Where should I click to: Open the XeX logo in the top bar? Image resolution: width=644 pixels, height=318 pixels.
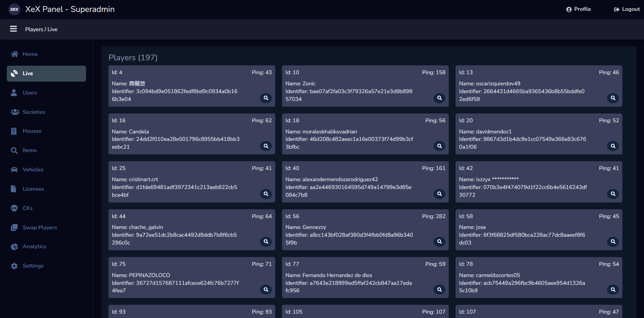click(14, 9)
